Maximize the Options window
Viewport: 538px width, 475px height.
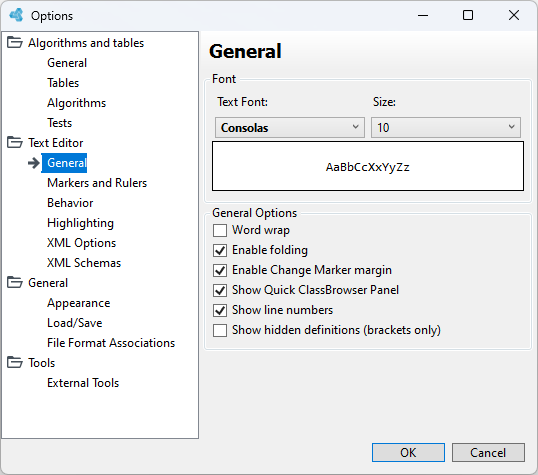point(468,15)
